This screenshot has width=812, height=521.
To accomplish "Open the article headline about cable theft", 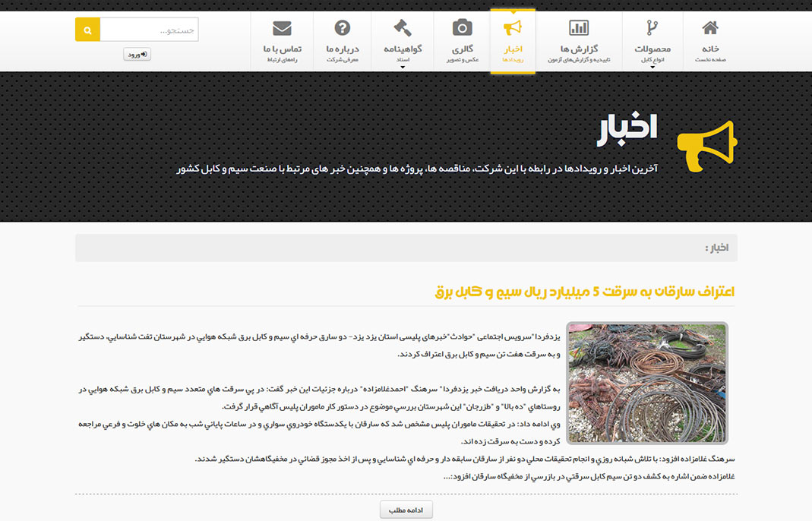I will pos(584,292).
